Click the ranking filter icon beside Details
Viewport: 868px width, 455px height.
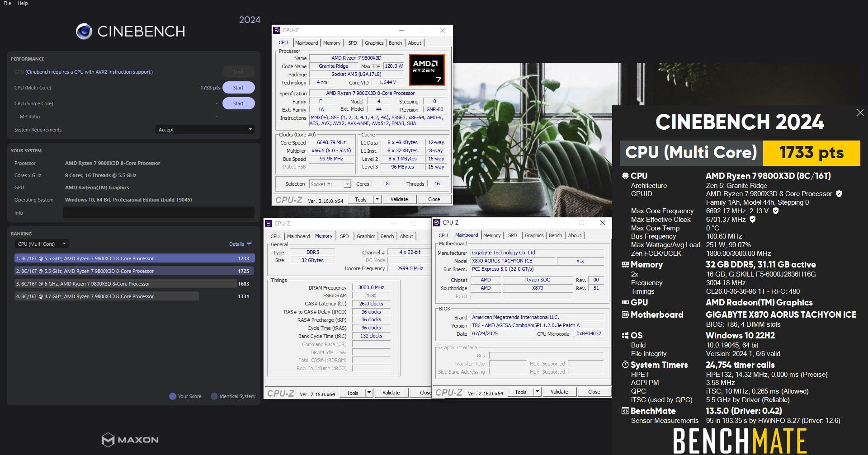point(249,244)
